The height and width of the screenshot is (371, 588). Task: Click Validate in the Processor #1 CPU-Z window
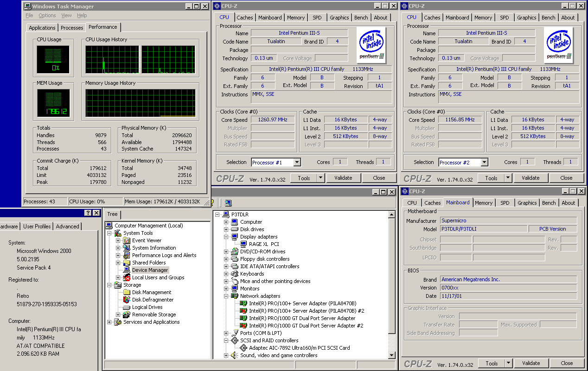click(x=343, y=178)
